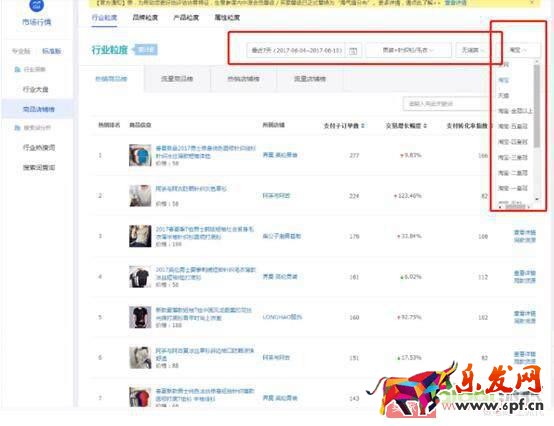Viewport: 554px width, 426px height.
Task: Switch to the 品牌粒度 top tab
Action: point(145,17)
